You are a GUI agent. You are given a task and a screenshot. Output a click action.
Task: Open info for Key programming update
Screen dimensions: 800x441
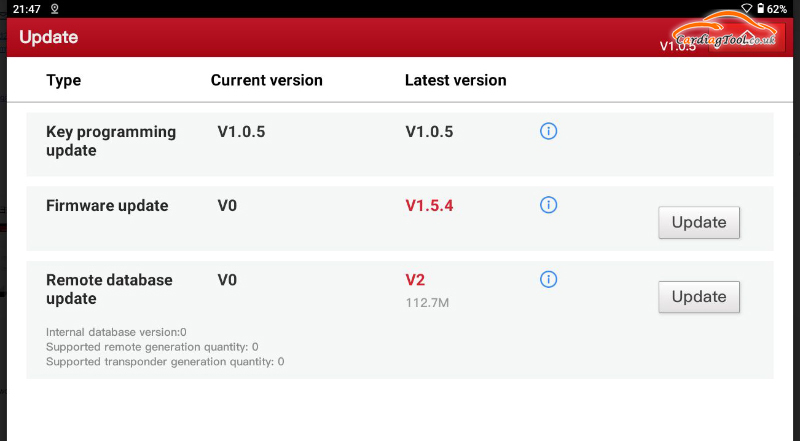pos(548,131)
